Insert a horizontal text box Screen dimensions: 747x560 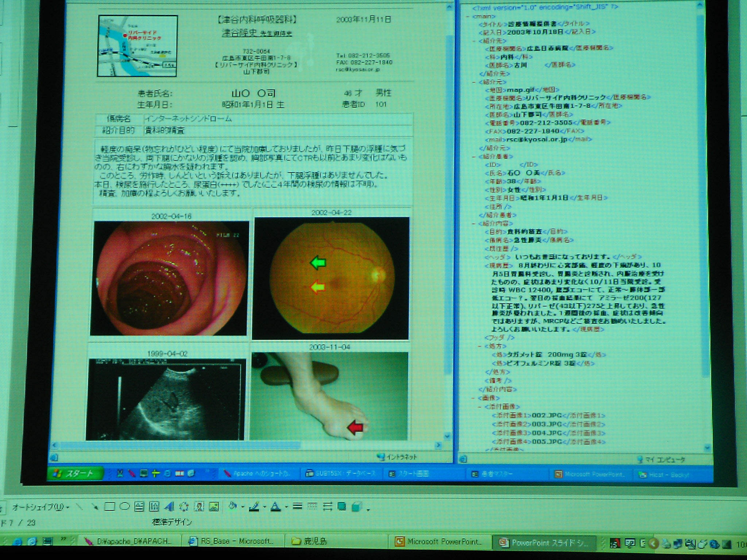coord(139,506)
